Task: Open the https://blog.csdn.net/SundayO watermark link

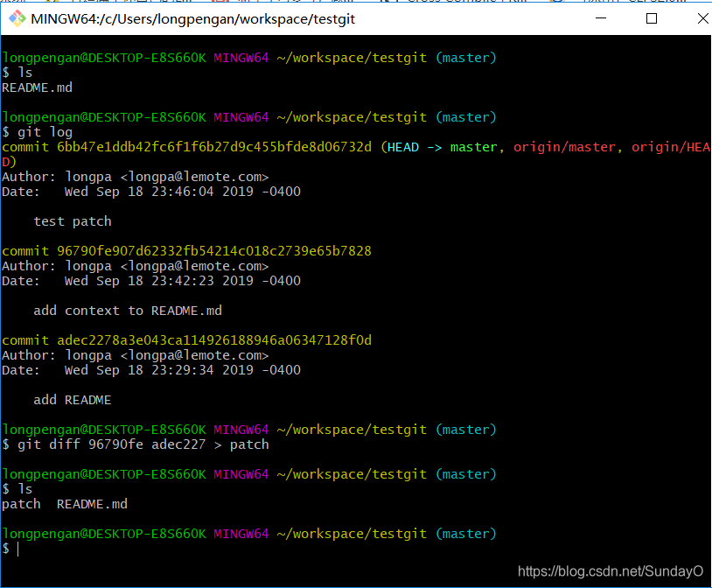Action: tap(610, 570)
